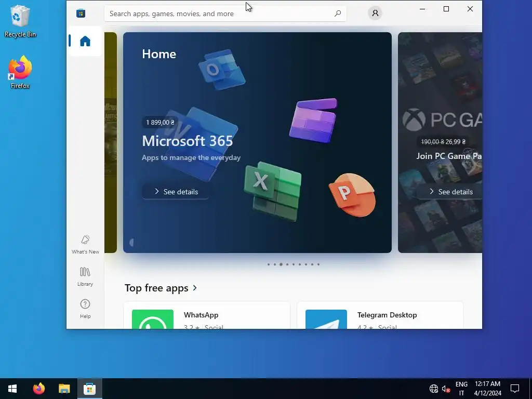532x399 pixels.
Task: Select the last carousel page dot
Action: click(x=318, y=264)
